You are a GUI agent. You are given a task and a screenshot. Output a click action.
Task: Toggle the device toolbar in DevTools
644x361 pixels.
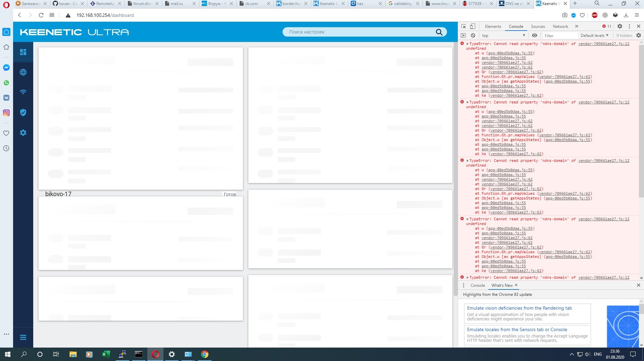pos(473,26)
